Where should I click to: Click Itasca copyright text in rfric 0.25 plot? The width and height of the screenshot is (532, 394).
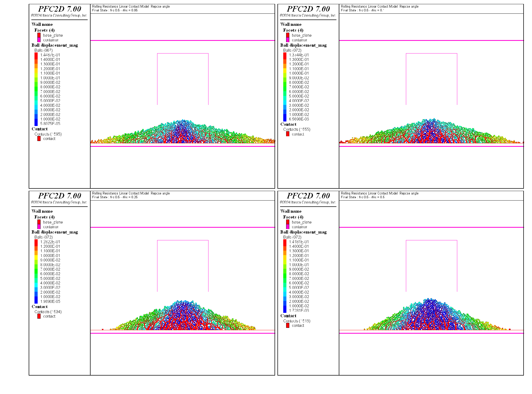click(59, 202)
